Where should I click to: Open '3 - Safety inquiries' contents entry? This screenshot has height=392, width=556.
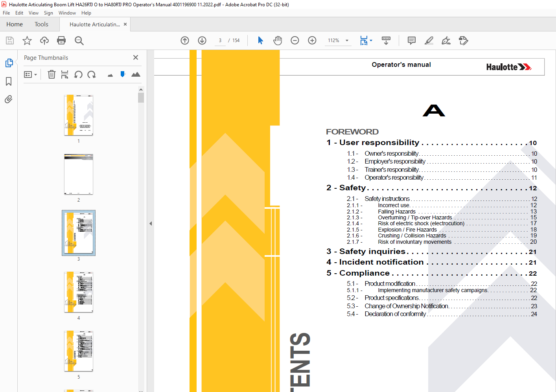pyautogui.click(x=431, y=252)
